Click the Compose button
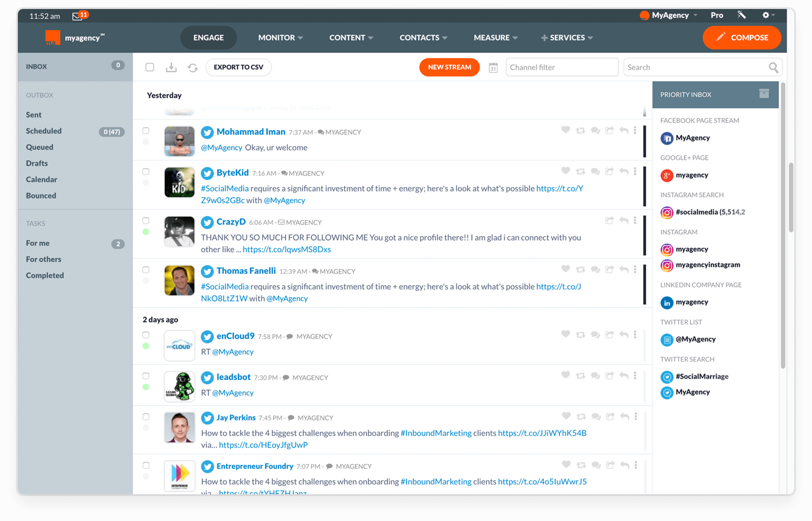The height and width of the screenshot is (521, 812). click(x=742, y=37)
